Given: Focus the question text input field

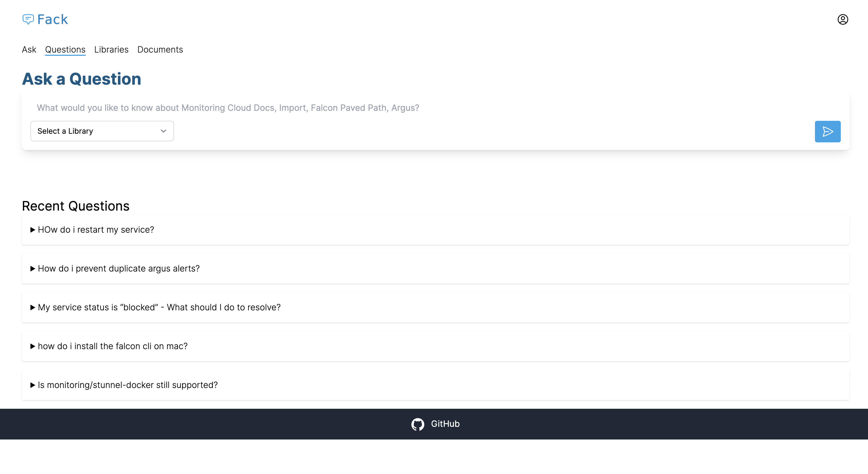Looking at the screenshot, I should 404,108.
